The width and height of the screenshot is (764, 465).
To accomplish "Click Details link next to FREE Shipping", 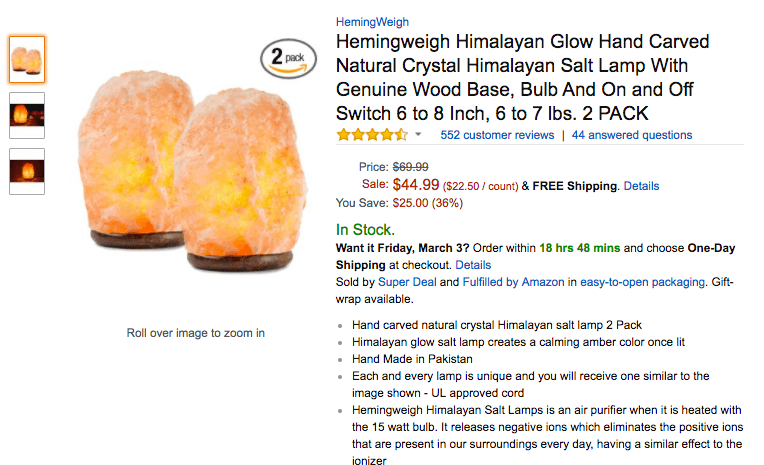I will [x=641, y=186].
